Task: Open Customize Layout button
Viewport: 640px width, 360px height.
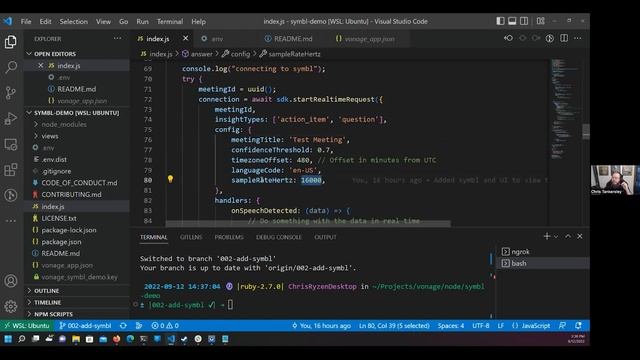Action: point(541,21)
